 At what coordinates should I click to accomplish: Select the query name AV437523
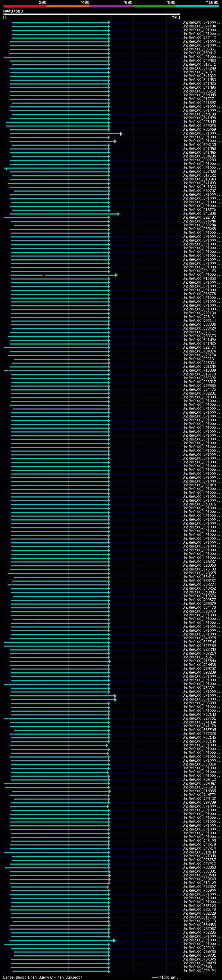(x=13, y=11)
